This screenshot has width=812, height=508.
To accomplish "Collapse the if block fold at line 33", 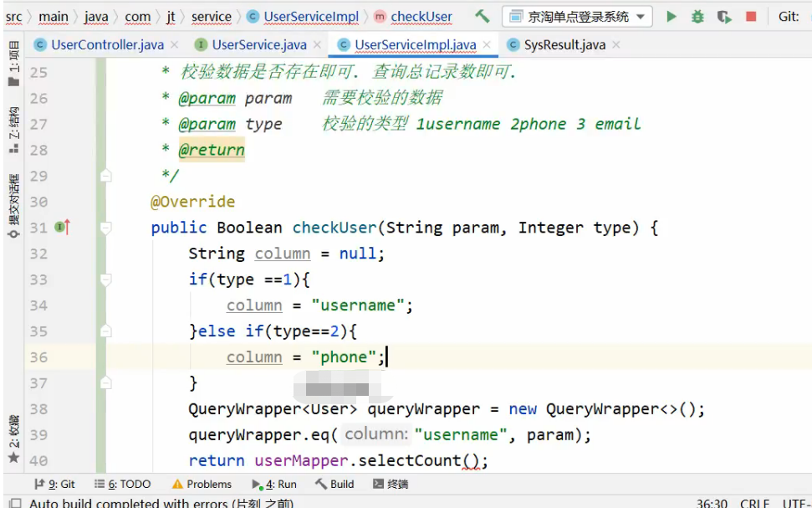I will pos(105,280).
